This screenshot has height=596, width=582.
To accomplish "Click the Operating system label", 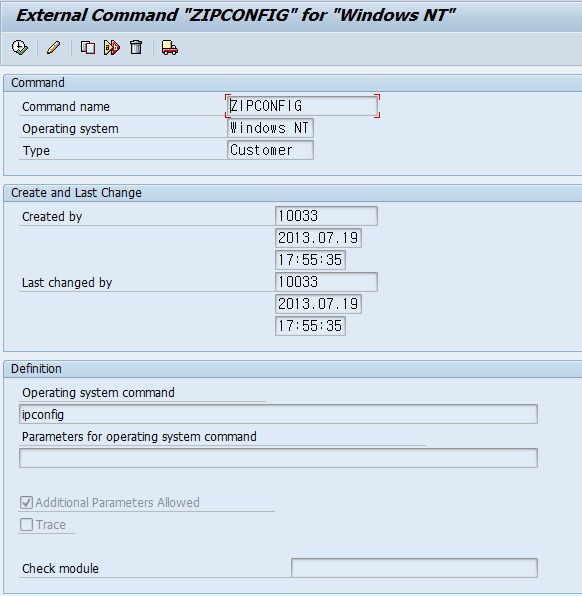I will click(x=70, y=129).
